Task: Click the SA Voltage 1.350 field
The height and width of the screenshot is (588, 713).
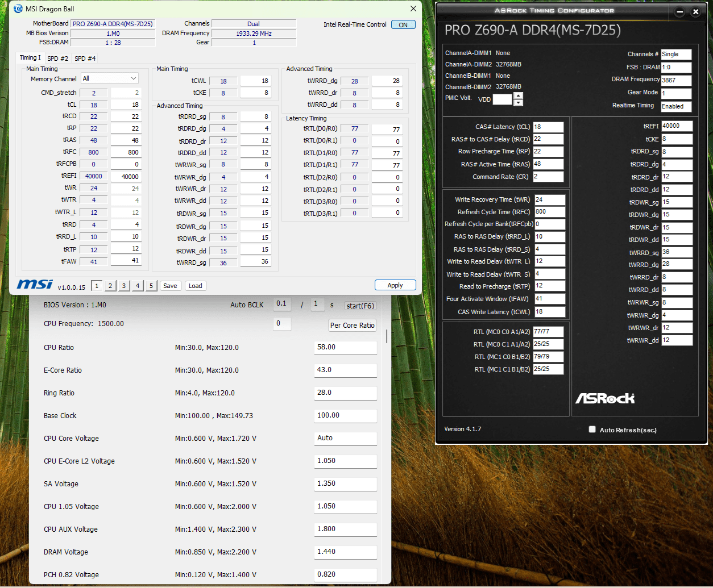Action: [345, 483]
